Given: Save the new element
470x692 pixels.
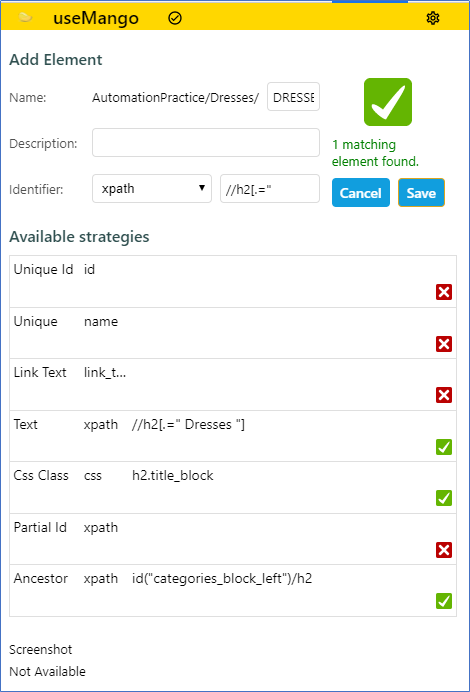Looking at the screenshot, I should coord(421,192).
